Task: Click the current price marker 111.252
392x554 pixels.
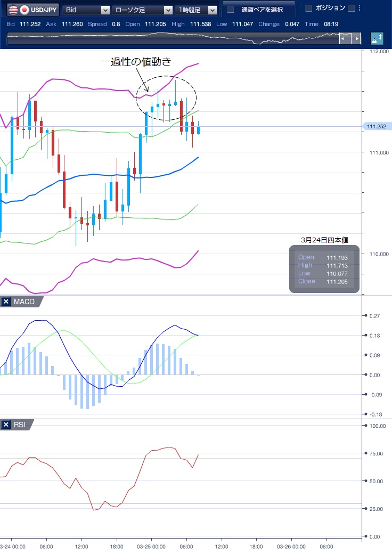Action: click(377, 126)
